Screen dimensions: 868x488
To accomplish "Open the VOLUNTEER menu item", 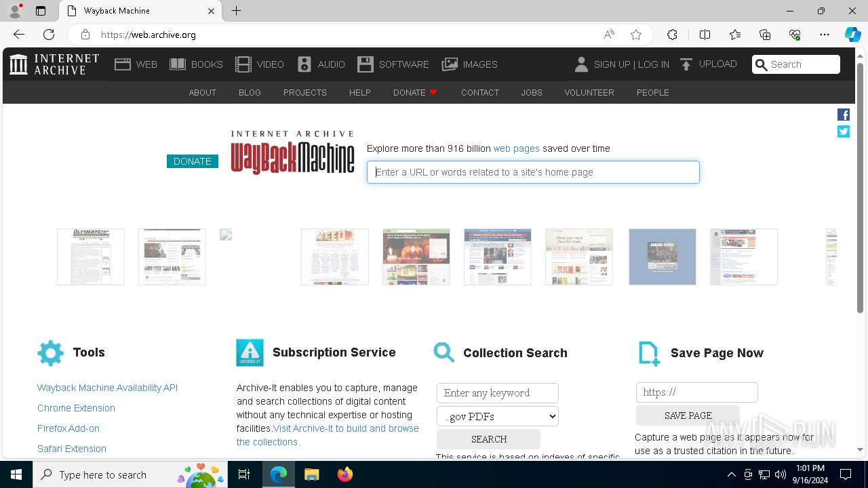I will coord(589,92).
